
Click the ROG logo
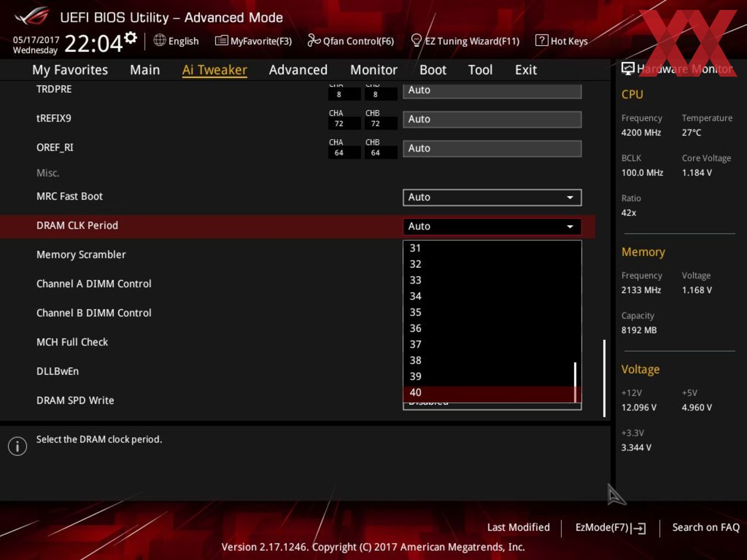32,16
